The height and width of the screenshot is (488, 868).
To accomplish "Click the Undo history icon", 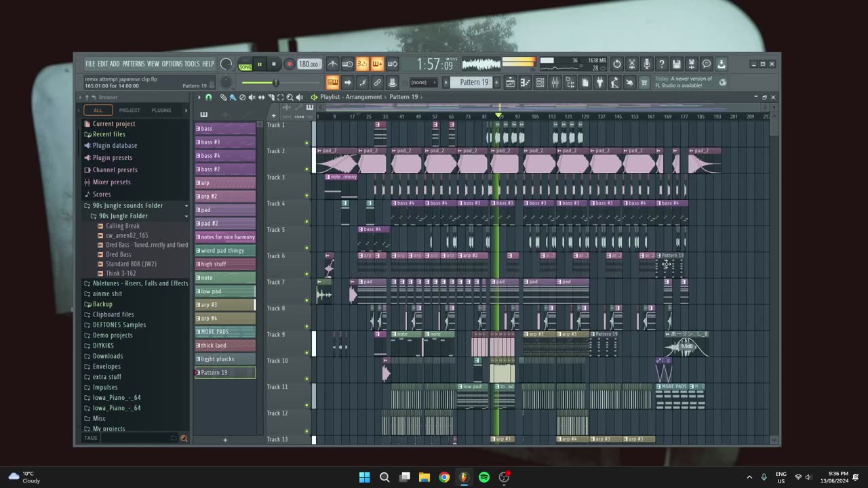I will click(x=617, y=64).
